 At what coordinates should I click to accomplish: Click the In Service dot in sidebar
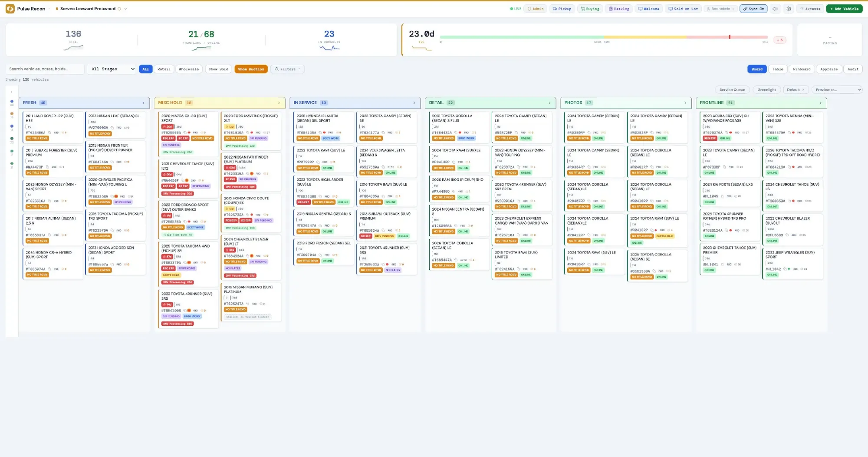coord(12,126)
